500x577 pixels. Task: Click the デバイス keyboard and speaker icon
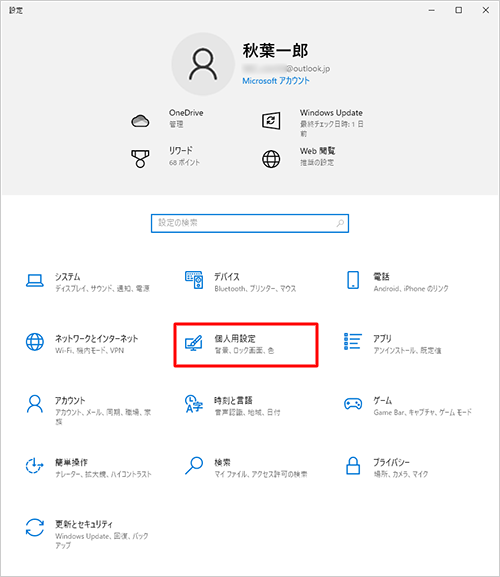tap(194, 280)
